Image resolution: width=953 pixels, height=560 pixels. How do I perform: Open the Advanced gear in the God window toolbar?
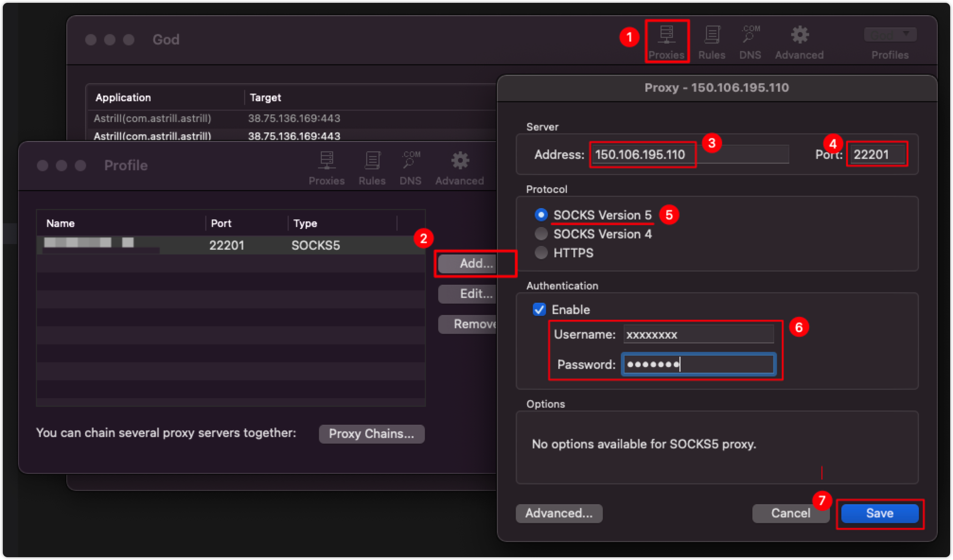(799, 42)
